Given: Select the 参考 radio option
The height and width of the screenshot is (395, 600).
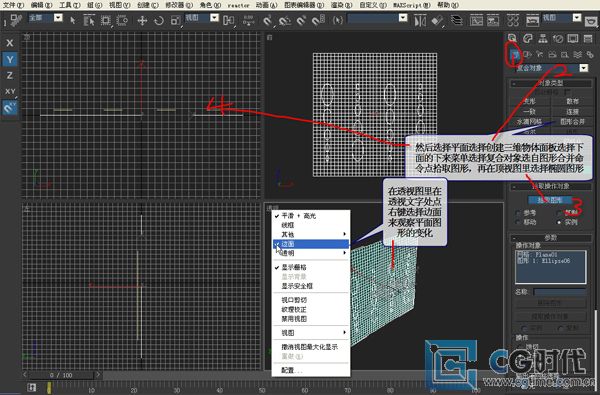Looking at the screenshot, I should (519, 213).
